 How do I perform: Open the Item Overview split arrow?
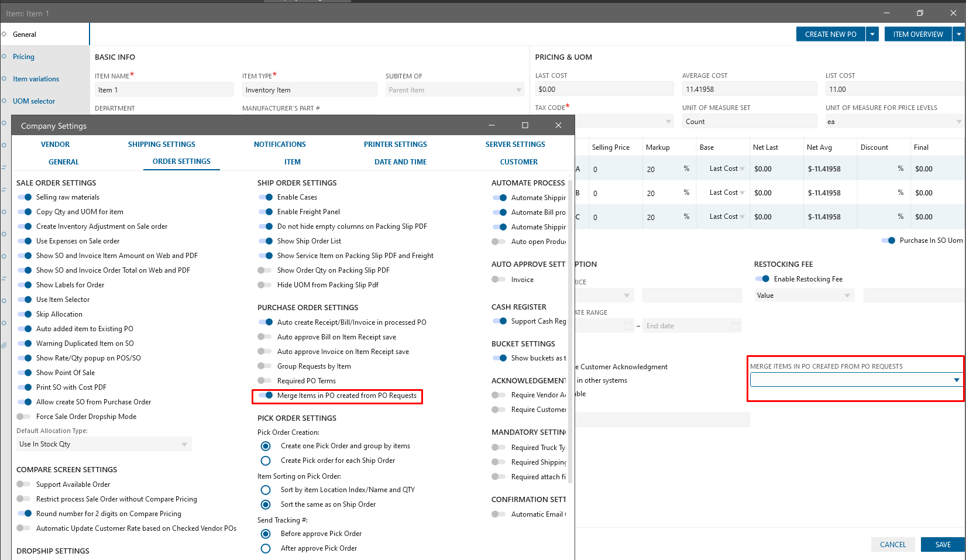point(959,35)
